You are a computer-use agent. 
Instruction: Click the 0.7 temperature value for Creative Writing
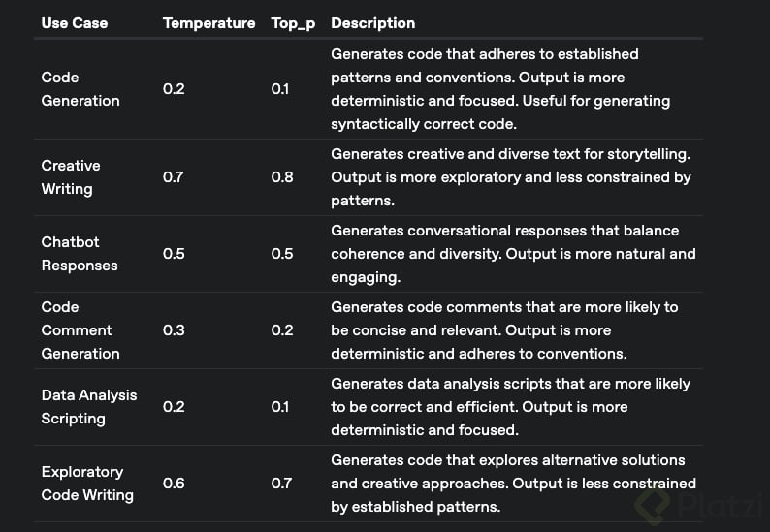[174, 177]
